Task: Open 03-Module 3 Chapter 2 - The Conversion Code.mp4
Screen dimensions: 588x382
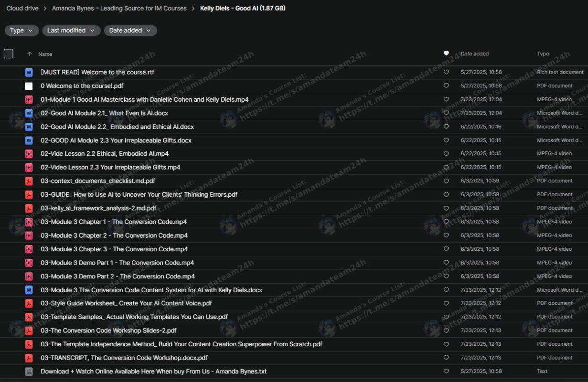Action: coord(114,235)
